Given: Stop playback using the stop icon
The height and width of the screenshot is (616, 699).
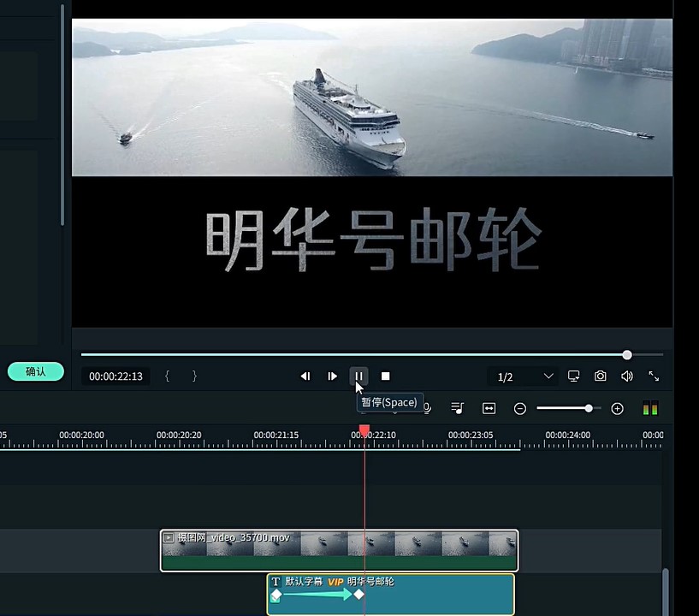Looking at the screenshot, I should [385, 376].
